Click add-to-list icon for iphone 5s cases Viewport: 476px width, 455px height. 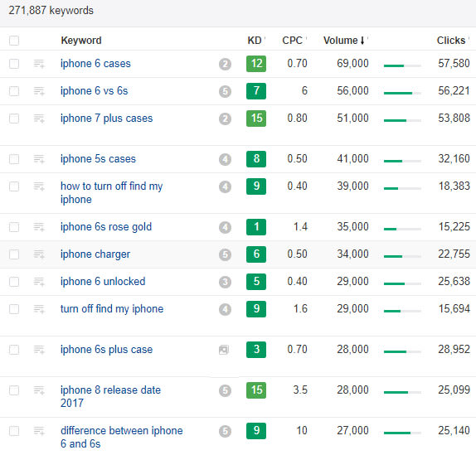(x=39, y=159)
